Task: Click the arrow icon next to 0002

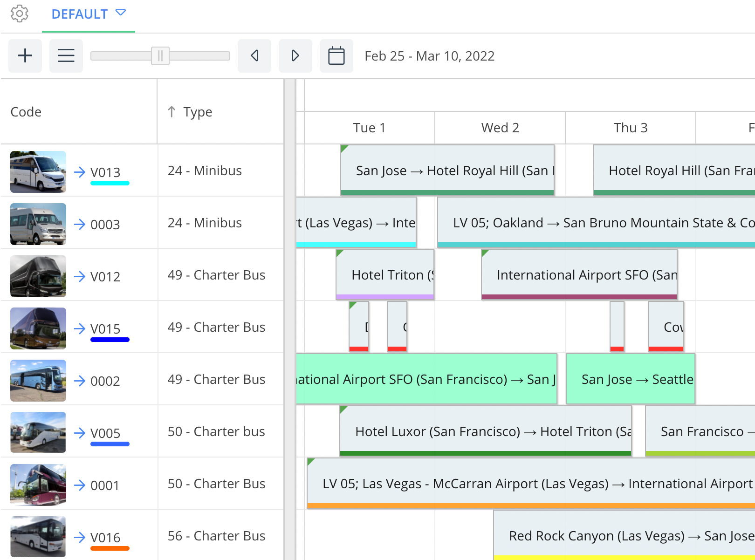Action: coord(80,381)
